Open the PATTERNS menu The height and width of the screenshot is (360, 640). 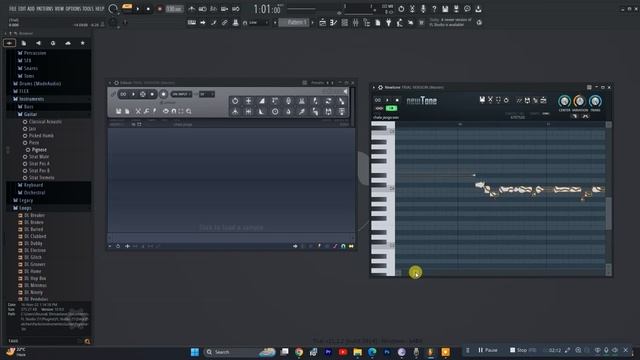click(45, 9)
